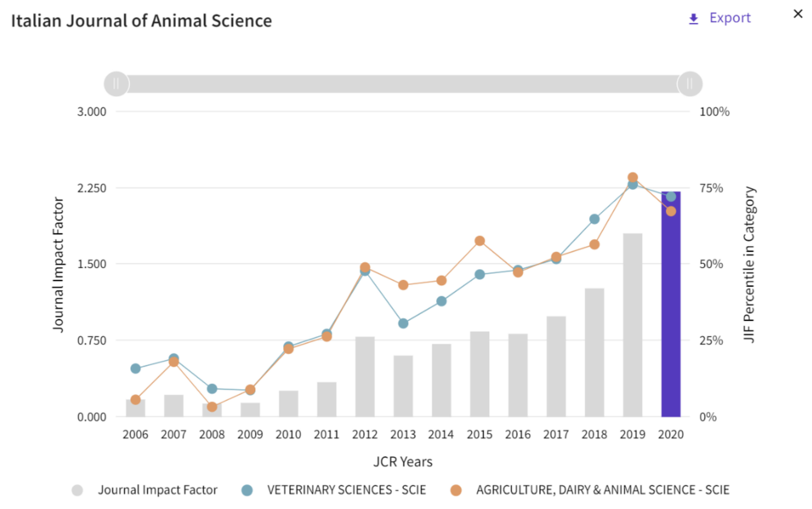The height and width of the screenshot is (509, 812).
Task: Click the 100% right axis value
Action: [x=714, y=112]
